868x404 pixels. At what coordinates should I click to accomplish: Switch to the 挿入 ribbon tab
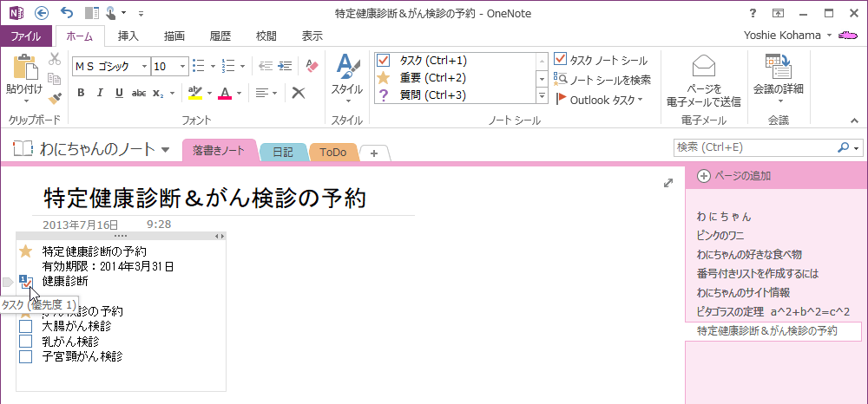coord(128,36)
